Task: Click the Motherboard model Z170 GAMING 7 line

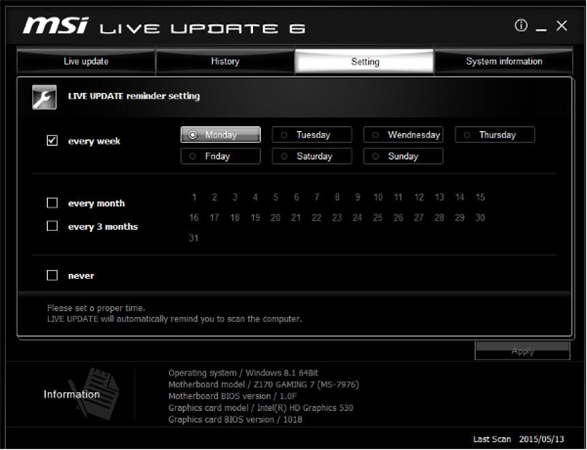Action: [264, 384]
